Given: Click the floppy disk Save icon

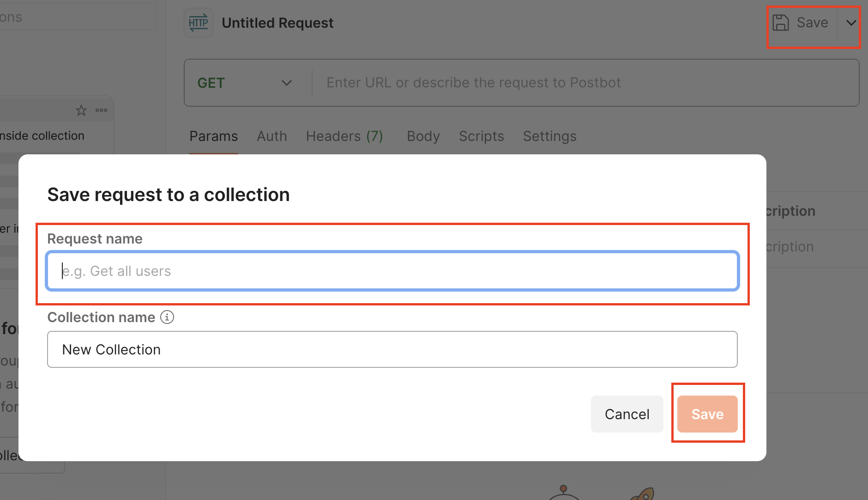Looking at the screenshot, I should pyautogui.click(x=781, y=23).
